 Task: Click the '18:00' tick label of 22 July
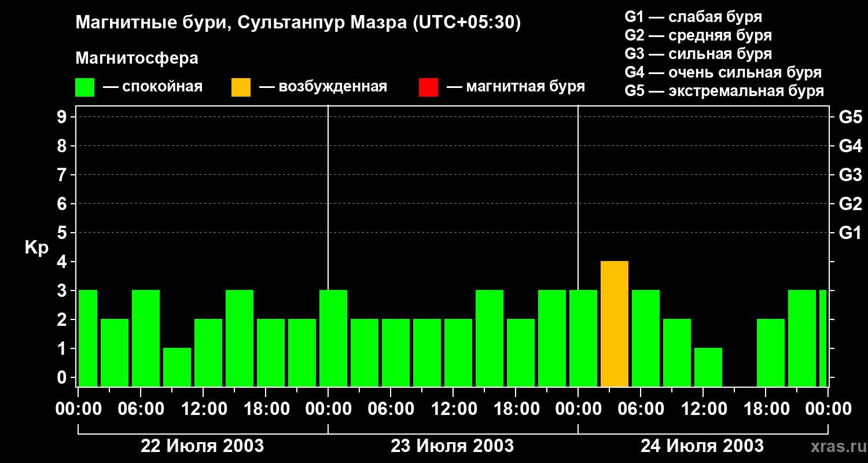pos(266,409)
